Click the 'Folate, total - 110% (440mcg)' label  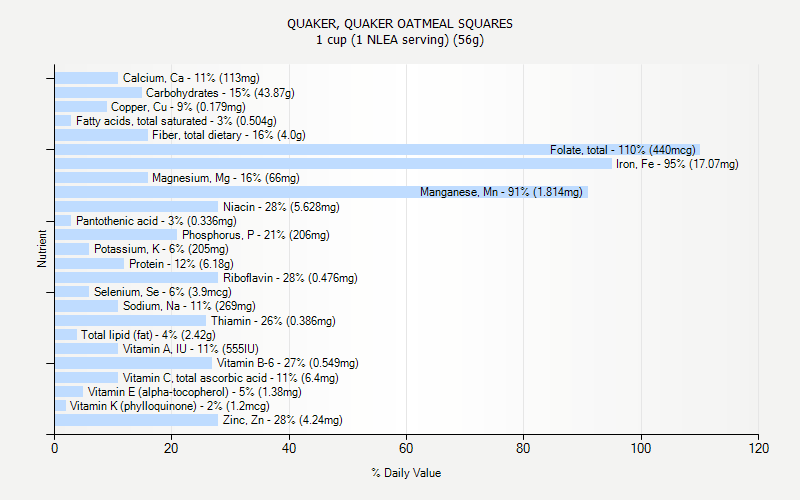622,150
